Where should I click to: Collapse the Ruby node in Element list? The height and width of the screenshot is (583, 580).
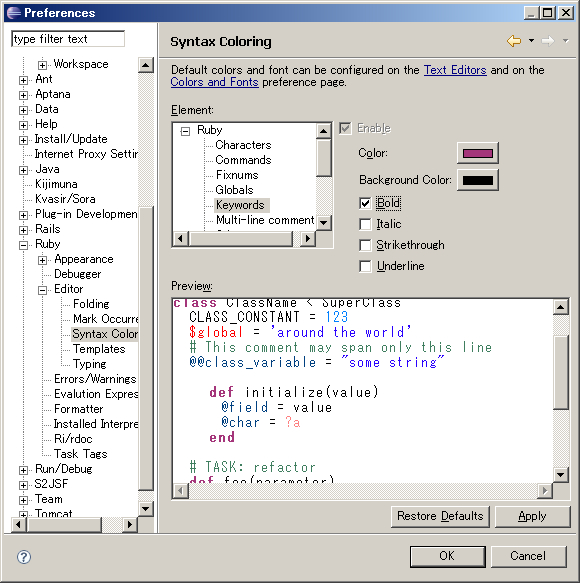185,131
